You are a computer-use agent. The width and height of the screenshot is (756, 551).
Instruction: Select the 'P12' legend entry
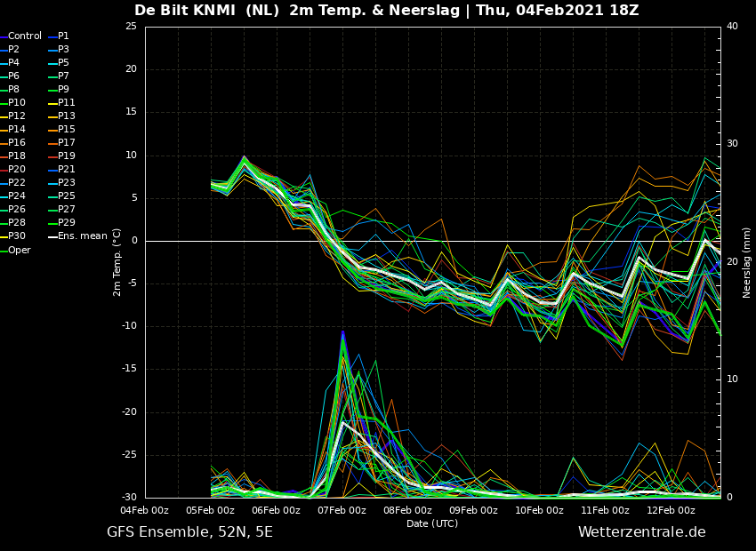pos(13,116)
